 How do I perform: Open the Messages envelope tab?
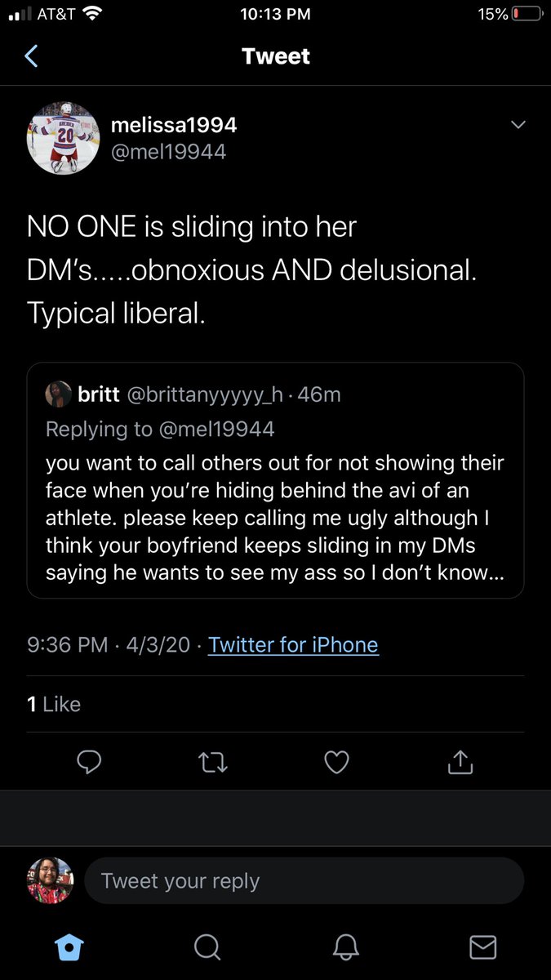pyautogui.click(x=483, y=947)
